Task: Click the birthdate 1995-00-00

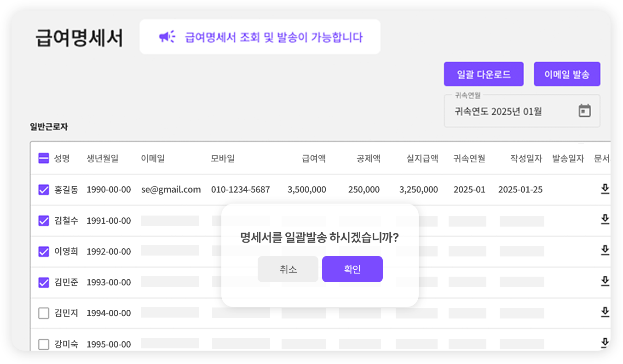Action: [x=109, y=344]
